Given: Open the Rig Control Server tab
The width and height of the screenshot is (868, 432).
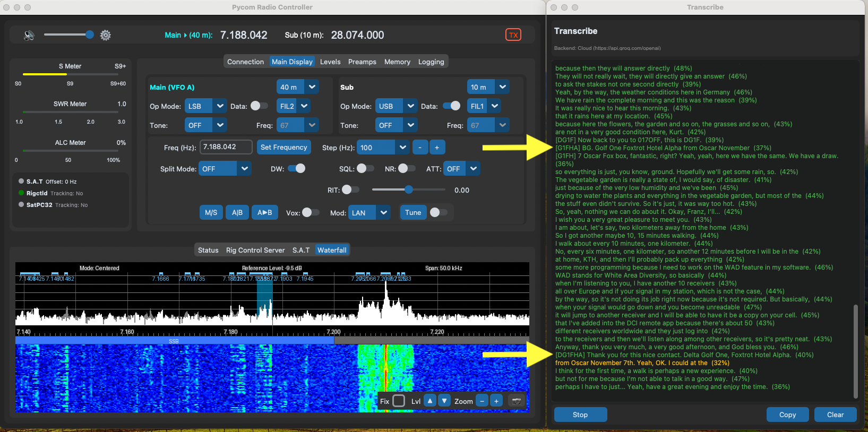Looking at the screenshot, I should coord(255,250).
